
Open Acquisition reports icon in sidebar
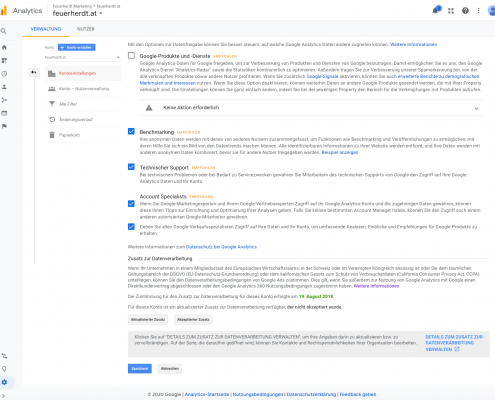(4, 100)
